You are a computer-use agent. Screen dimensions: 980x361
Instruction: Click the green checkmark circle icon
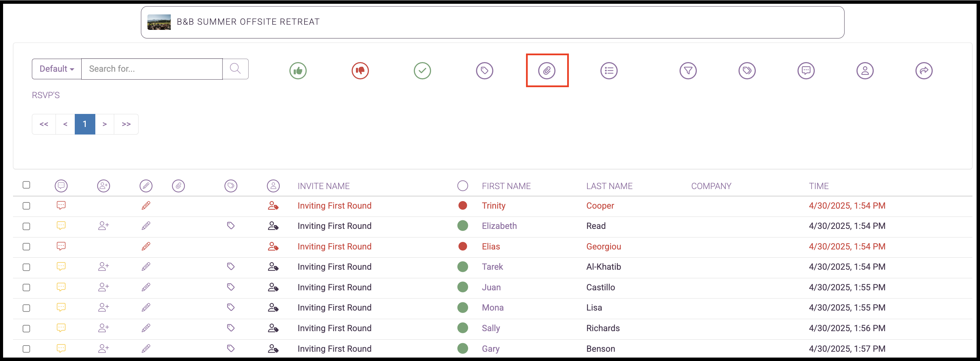[x=422, y=70]
